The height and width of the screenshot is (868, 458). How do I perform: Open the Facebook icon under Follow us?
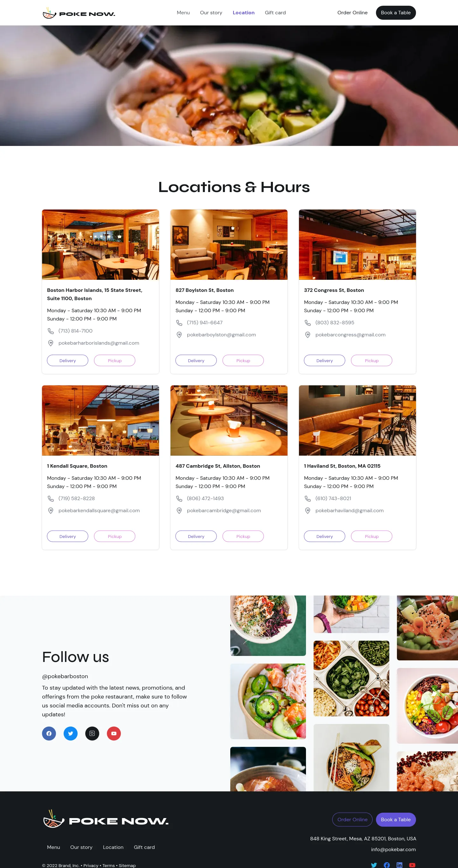(49, 734)
